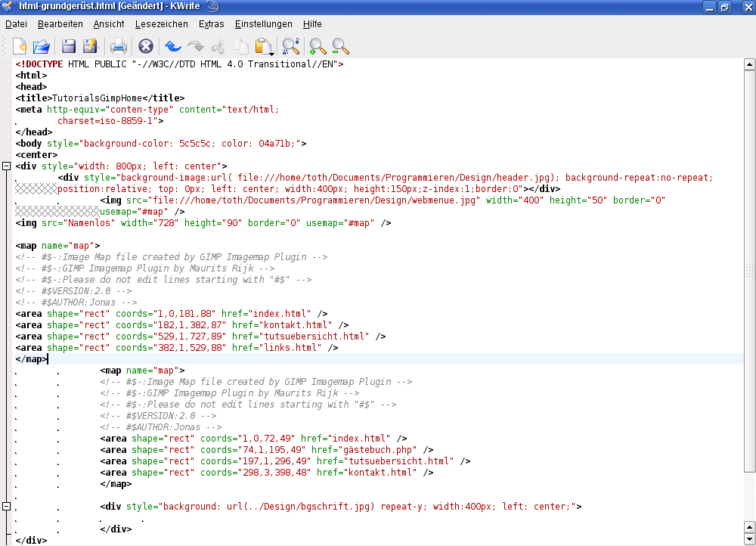Click the scissors Cut icon
756x546 pixels.
tap(218, 46)
